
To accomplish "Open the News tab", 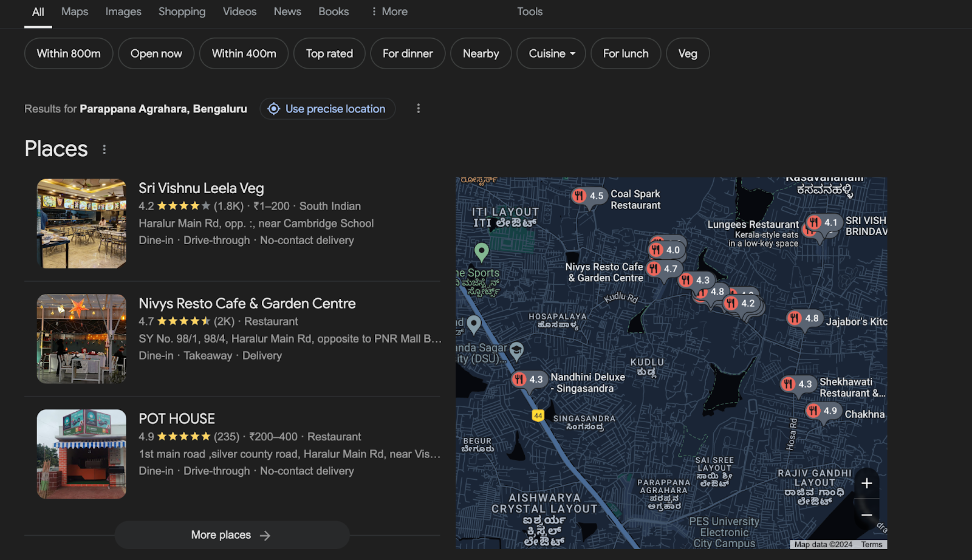I will tap(287, 12).
